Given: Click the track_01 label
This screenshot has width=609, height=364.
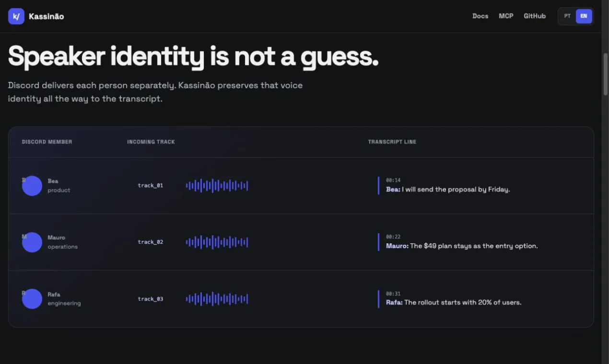Looking at the screenshot, I should [151, 185].
